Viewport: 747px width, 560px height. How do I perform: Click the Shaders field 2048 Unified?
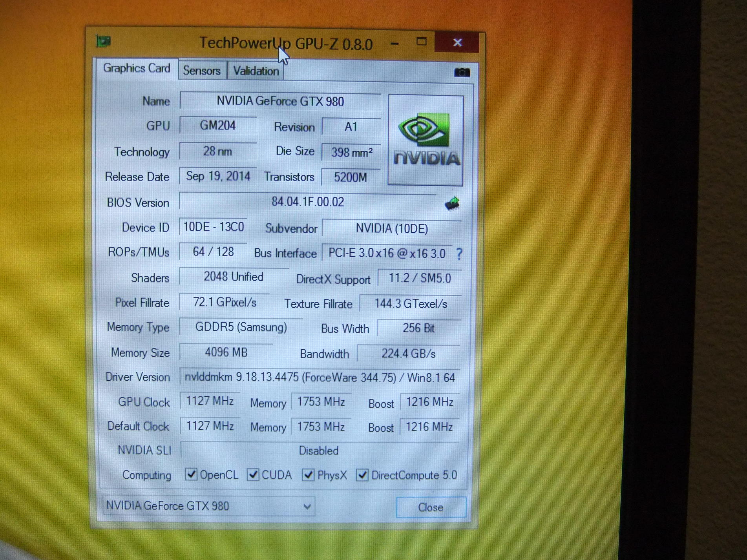(x=234, y=277)
